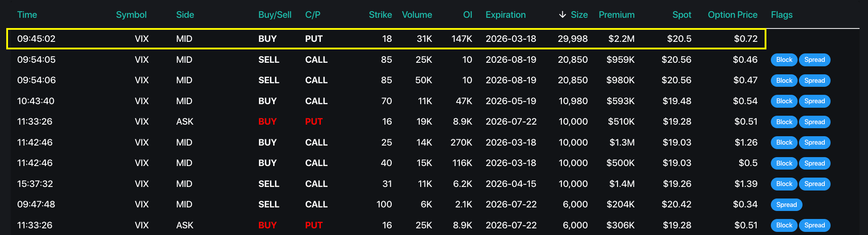This screenshot has width=868, height=235.
Task: Click the Expiration column header
Action: tap(506, 15)
